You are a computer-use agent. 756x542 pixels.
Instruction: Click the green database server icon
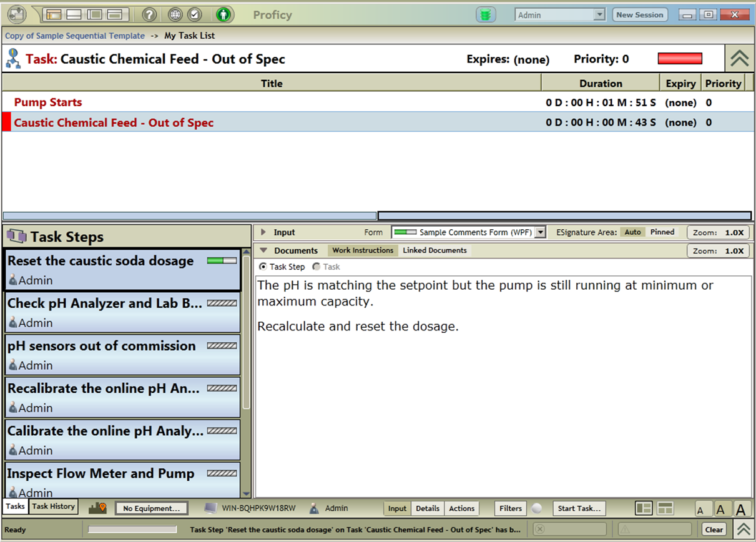point(486,15)
